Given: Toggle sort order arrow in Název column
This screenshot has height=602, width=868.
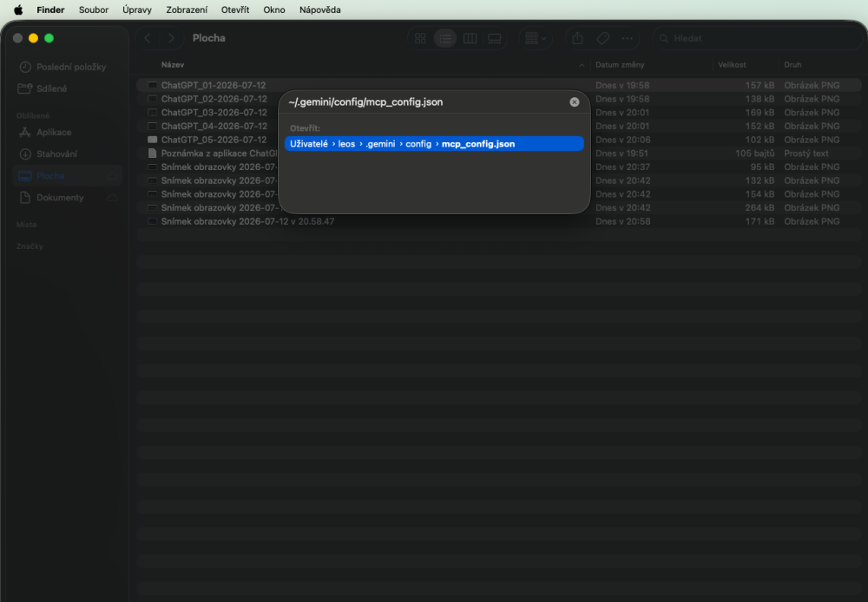Looking at the screenshot, I should click(582, 65).
